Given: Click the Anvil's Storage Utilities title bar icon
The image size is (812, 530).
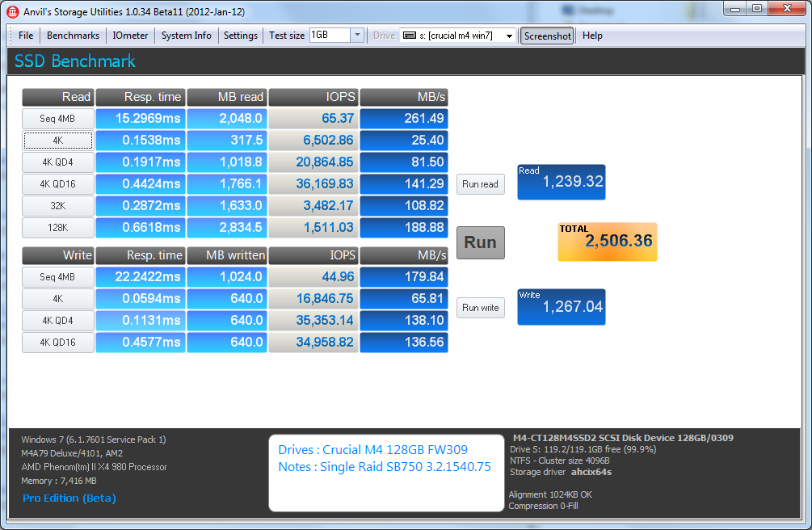Looking at the screenshot, I should (12, 11).
